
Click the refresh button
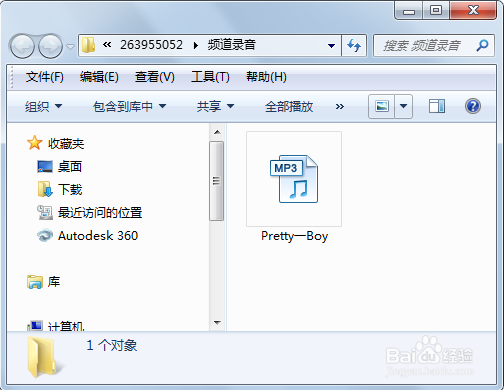[354, 45]
